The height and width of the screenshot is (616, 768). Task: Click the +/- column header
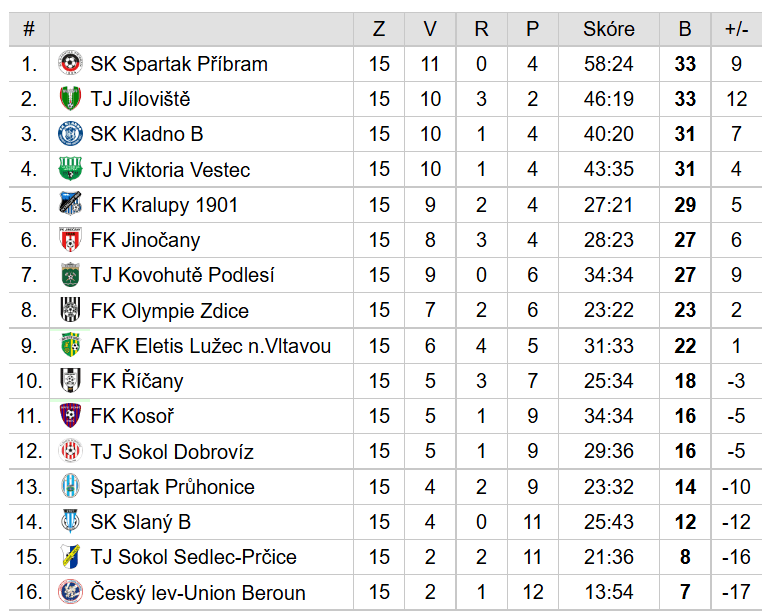click(736, 29)
